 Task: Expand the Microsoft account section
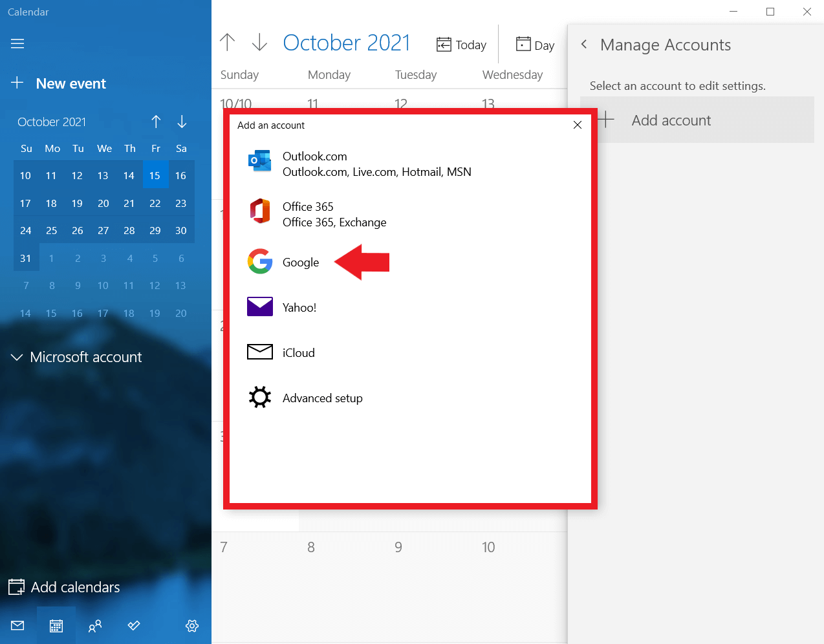click(76, 357)
